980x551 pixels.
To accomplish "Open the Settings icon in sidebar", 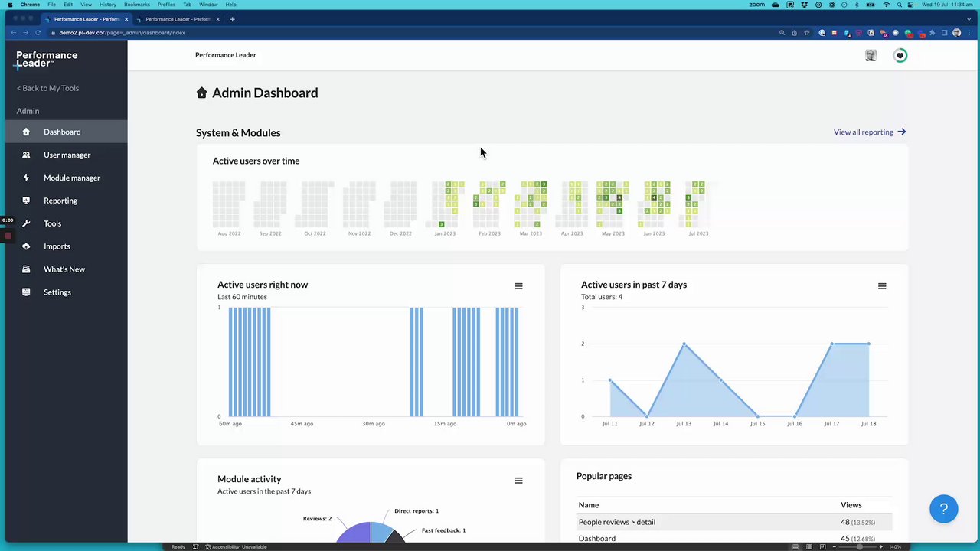I will click(26, 292).
